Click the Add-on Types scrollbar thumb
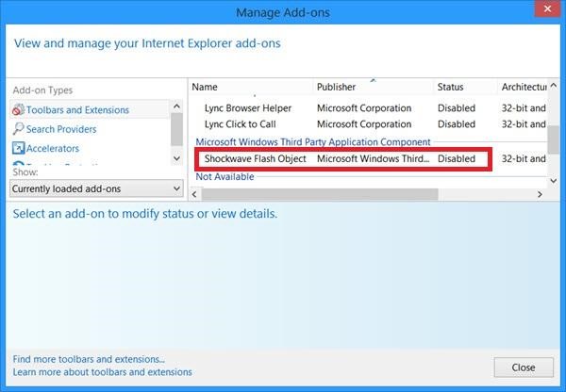 click(x=176, y=129)
